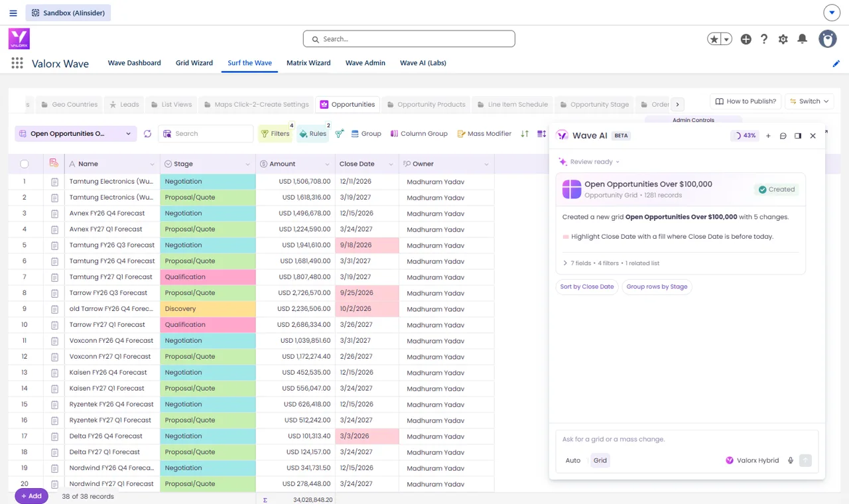Click the Column Group toolbar button
The width and height of the screenshot is (849, 504).
[419, 134]
